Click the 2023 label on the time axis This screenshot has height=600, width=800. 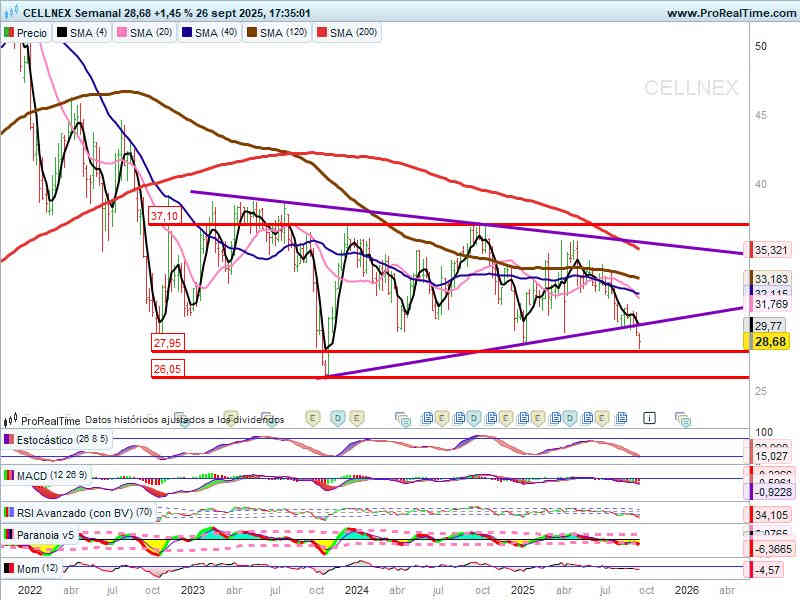(x=193, y=590)
